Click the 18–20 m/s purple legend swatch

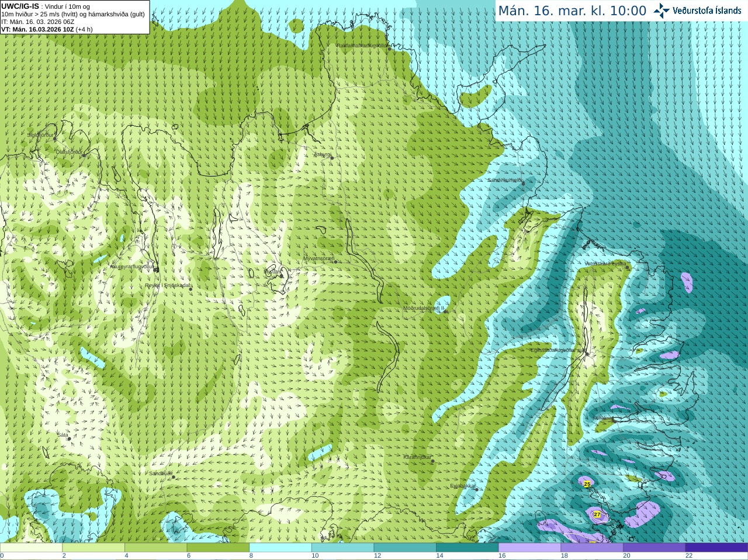(592, 548)
